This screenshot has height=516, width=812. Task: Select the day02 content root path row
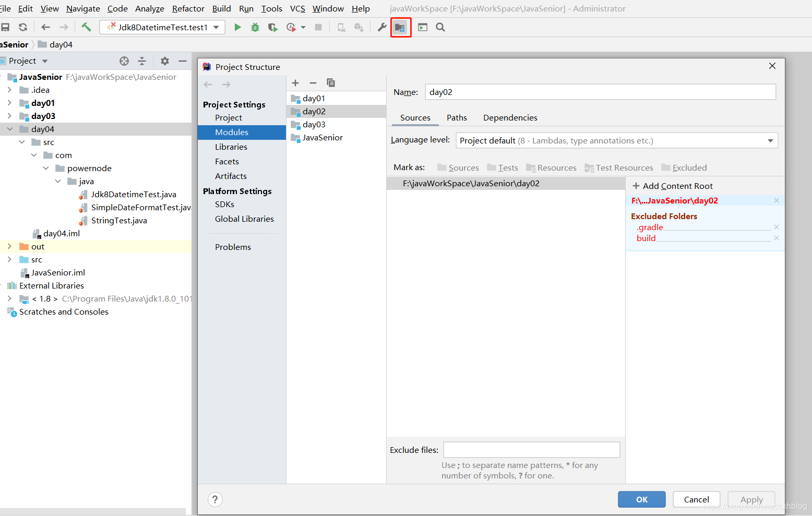pos(506,183)
